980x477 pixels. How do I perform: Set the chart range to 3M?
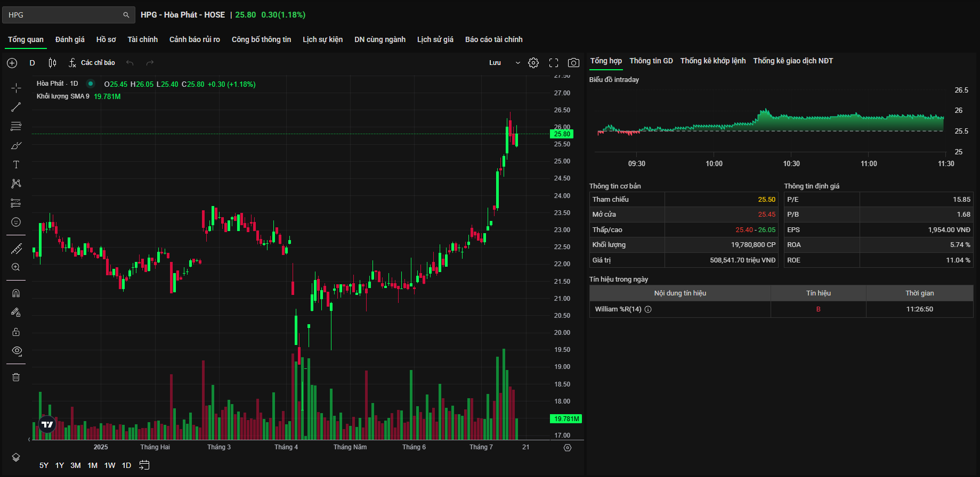coord(76,465)
